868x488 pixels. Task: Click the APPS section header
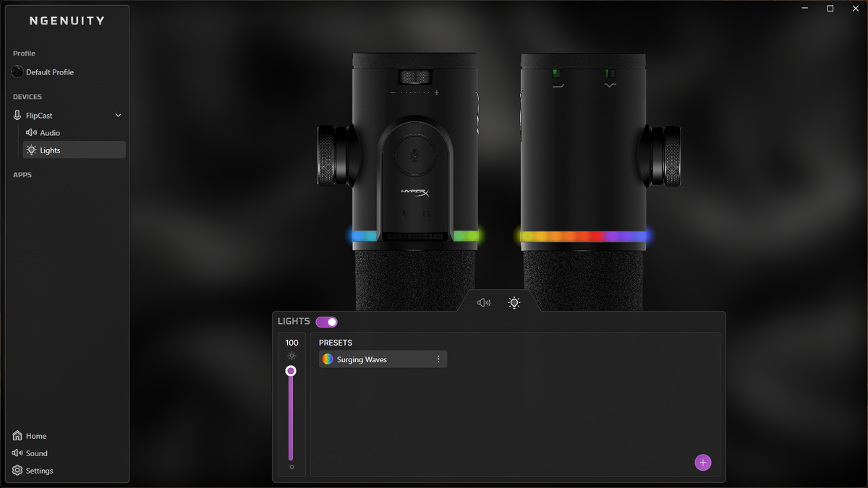pyautogui.click(x=22, y=175)
